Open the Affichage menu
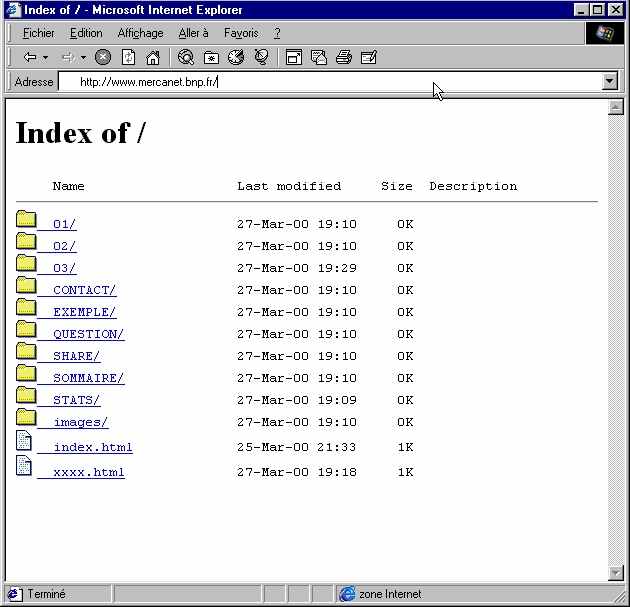 (140, 33)
